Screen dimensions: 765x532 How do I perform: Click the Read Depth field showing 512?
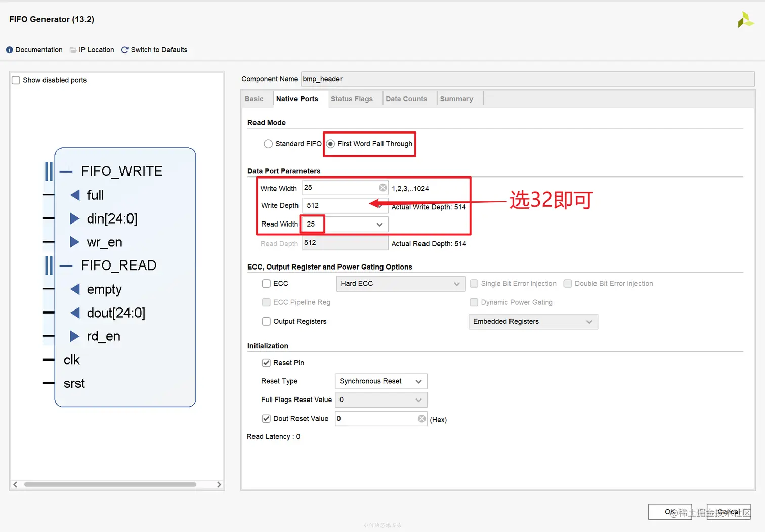[346, 243]
